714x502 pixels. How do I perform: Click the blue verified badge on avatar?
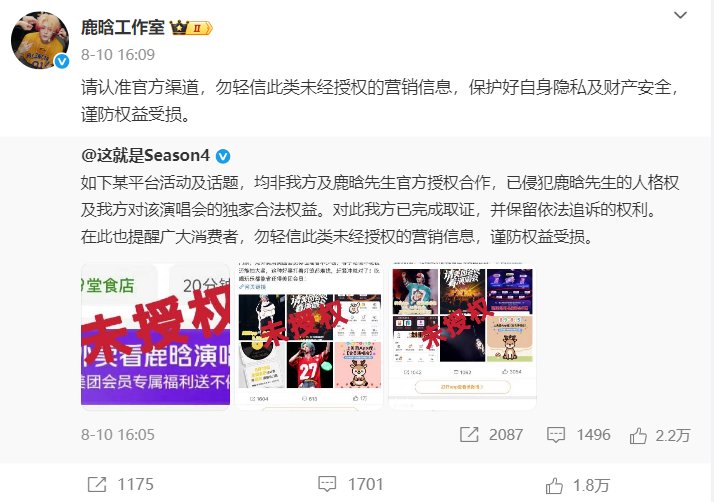click(62, 61)
